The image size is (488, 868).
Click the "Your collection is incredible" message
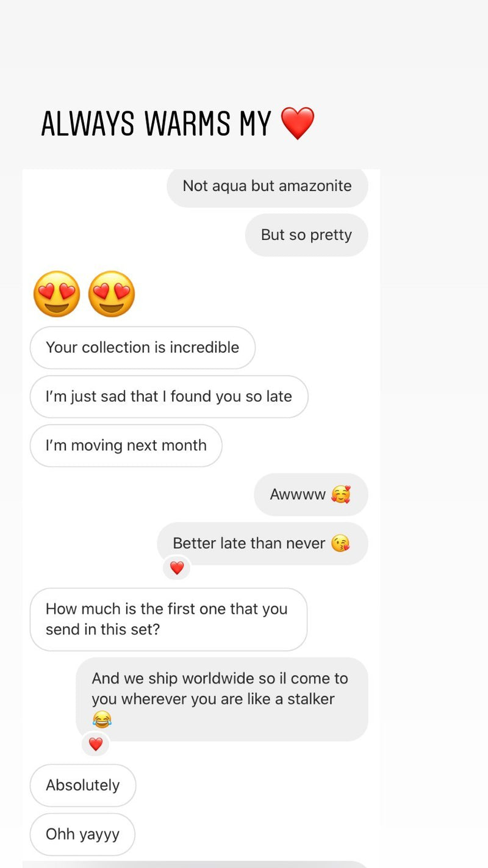coord(142,347)
